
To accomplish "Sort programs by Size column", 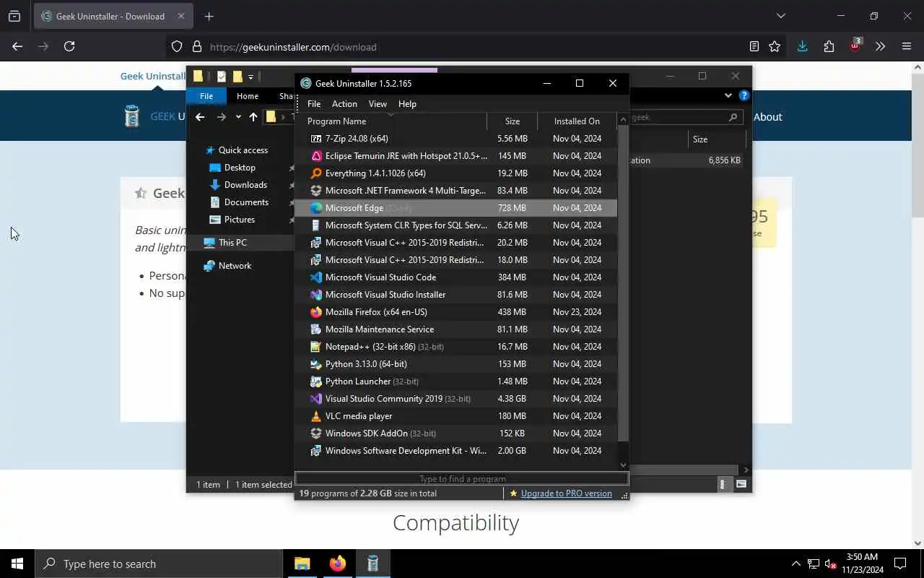I will (x=513, y=121).
